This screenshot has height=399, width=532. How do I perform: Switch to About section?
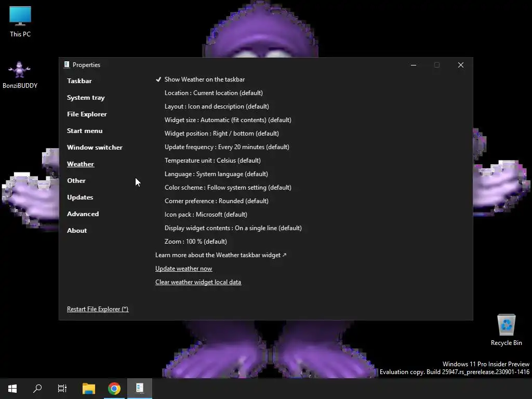[x=77, y=230]
